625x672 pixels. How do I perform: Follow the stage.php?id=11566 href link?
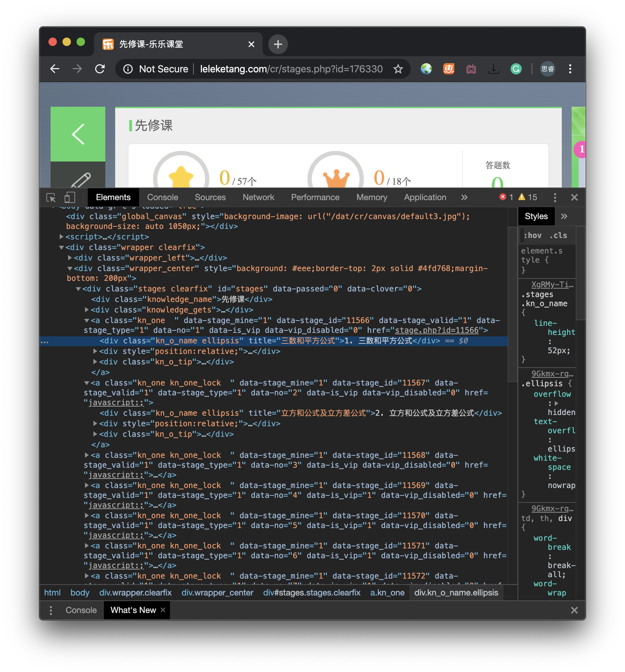tap(437, 330)
